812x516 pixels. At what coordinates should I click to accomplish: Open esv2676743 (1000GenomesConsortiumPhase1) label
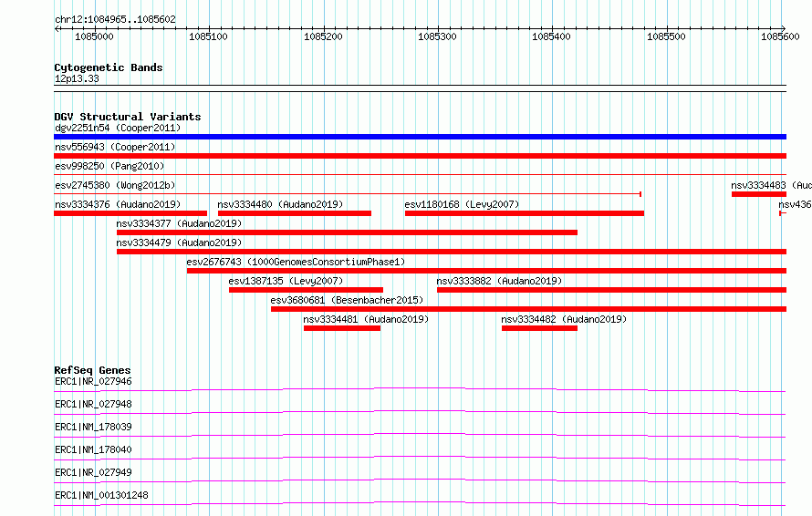[x=296, y=262]
